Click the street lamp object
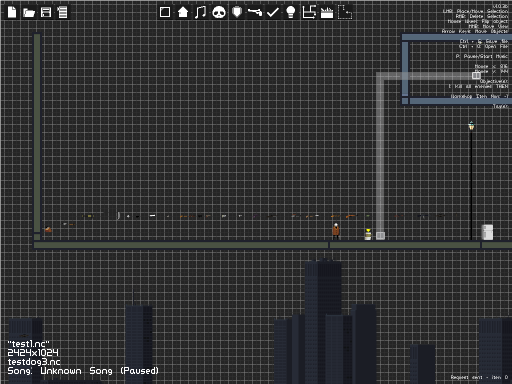The height and width of the screenshot is (384, 512). pyautogui.click(x=471, y=180)
